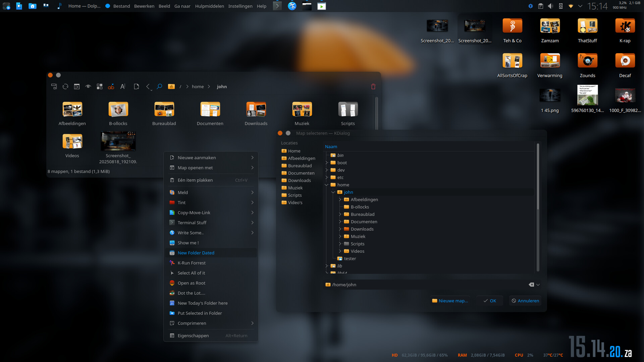This screenshot has height=362, width=644.
Task: Open the path history dropdown arrow
Action: pyautogui.click(x=538, y=285)
